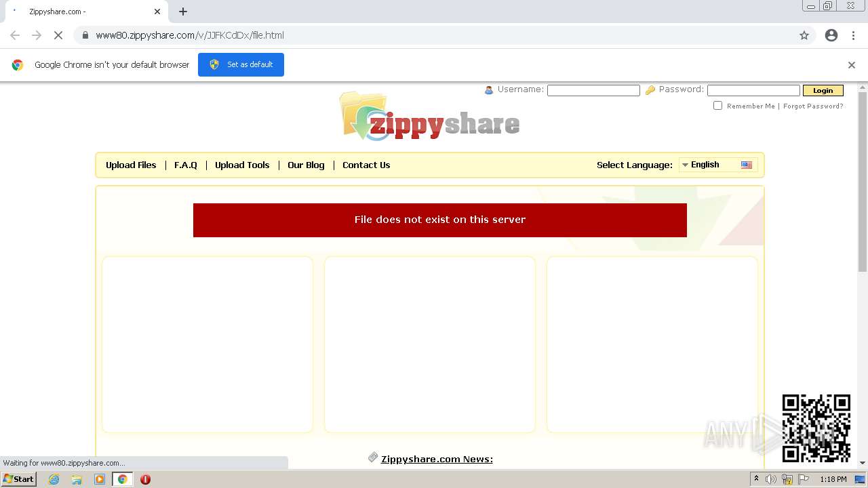Open Chrome three-dot menu
868x488 pixels.
853,35
